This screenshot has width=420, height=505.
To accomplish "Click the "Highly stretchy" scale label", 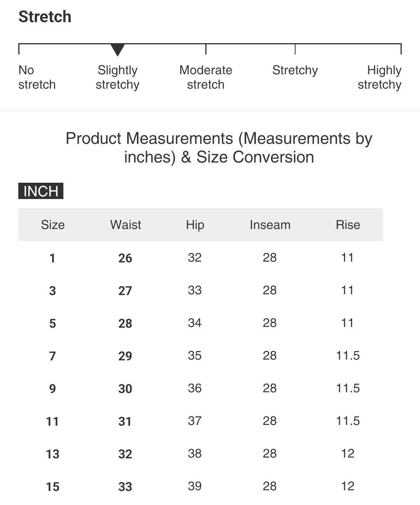I will (380, 77).
